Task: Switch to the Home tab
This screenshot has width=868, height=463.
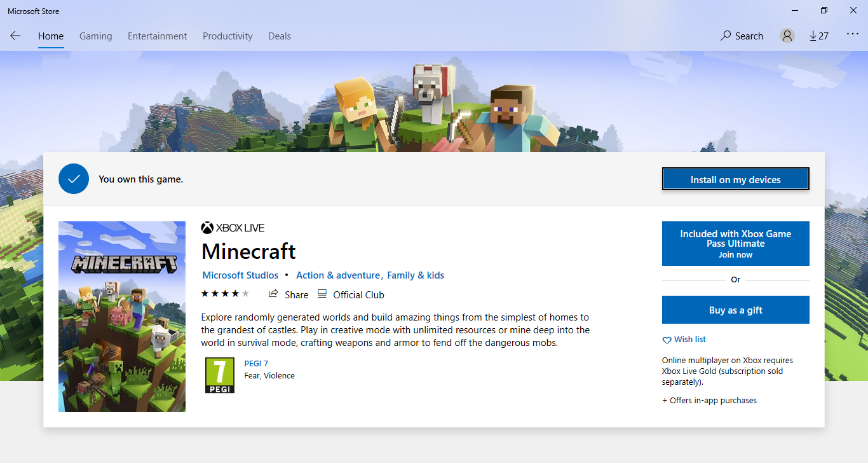Action: tap(51, 36)
